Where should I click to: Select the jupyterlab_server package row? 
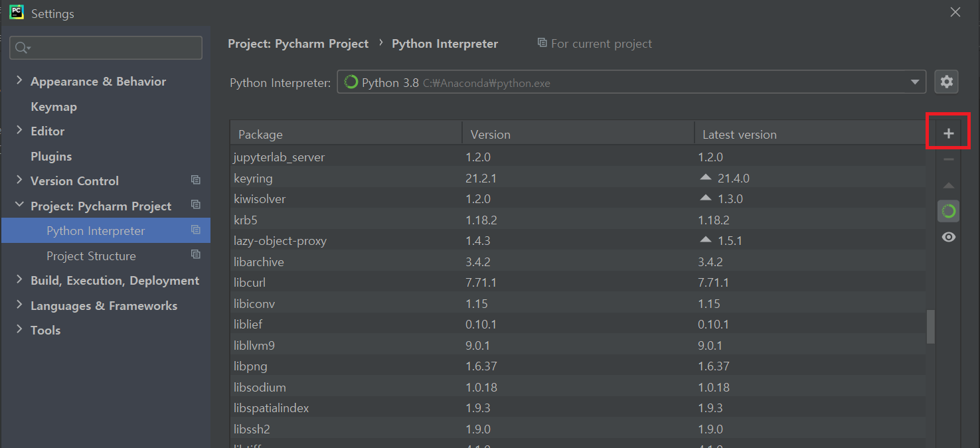click(x=578, y=157)
